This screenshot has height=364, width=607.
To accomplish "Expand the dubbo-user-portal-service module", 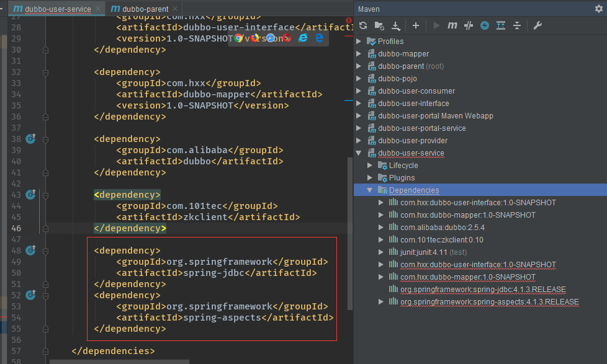I will 359,128.
